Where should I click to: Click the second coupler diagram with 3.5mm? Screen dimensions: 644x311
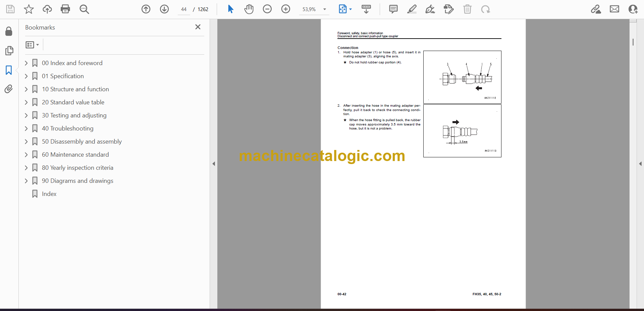462,131
